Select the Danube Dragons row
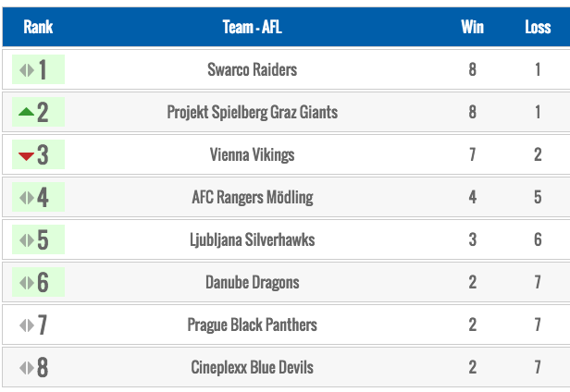Viewport: 570px width, 392px height. coord(252,283)
